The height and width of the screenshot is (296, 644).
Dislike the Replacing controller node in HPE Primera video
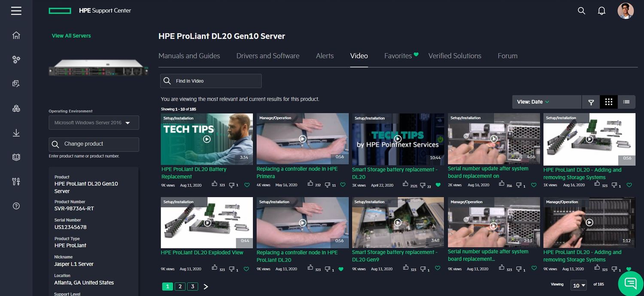pyautogui.click(x=328, y=184)
